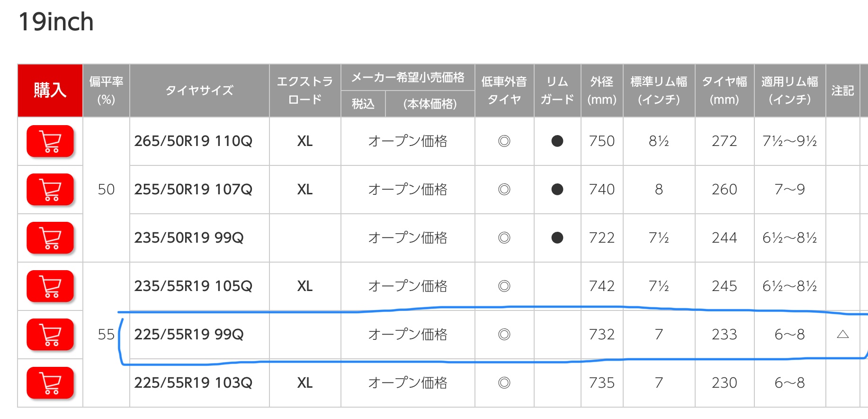Click the black rim guard dot in the 255/50R19 row
Image resolution: width=868 pixels, height=419 pixels.
557,190
